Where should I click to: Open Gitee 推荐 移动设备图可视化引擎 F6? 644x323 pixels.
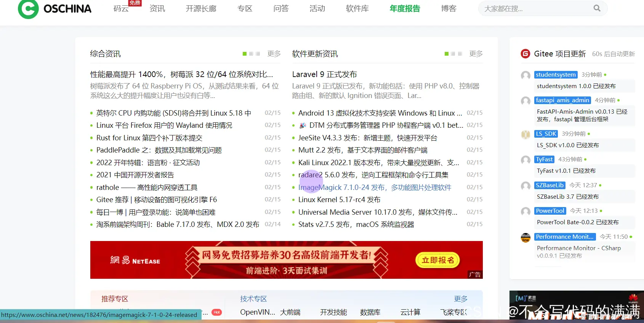[157, 200]
